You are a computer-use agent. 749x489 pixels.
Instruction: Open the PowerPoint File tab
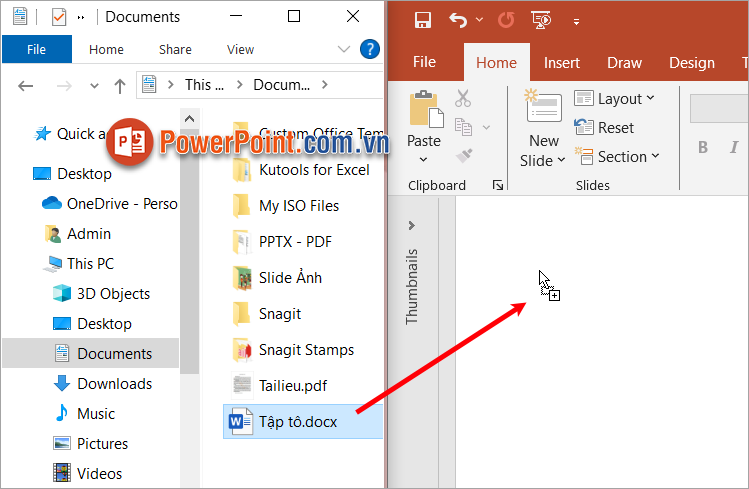pos(424,62)
